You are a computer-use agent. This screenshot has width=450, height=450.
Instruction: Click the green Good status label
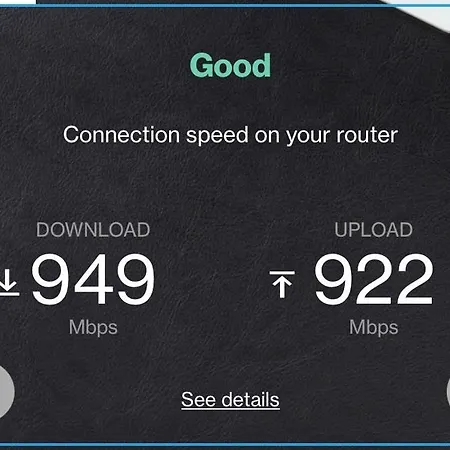coord(230,66)
